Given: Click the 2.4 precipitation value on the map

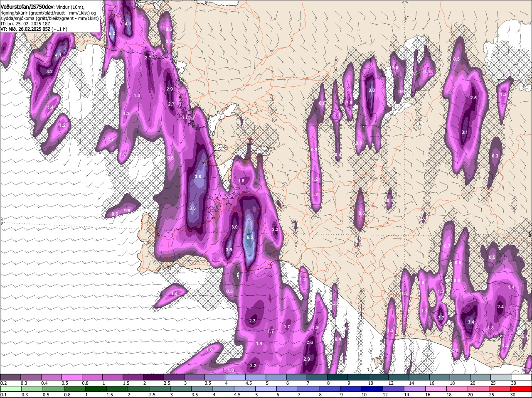Looking at the screenshot, I should pos(500,307).
